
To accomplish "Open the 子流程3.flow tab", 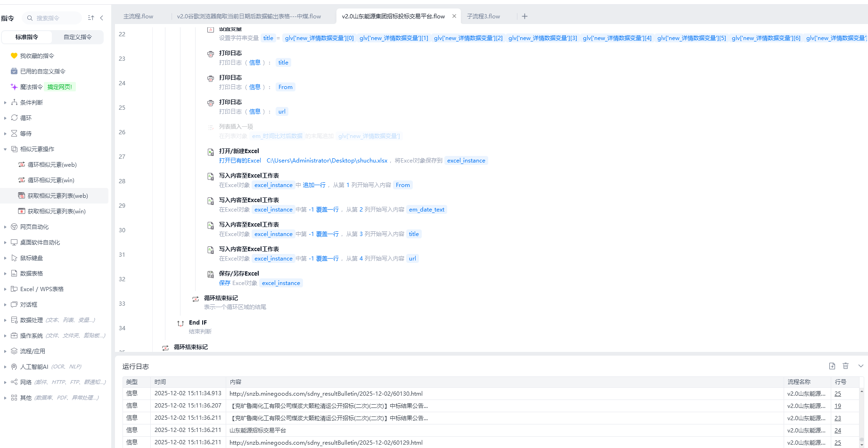I will [483, 16].
